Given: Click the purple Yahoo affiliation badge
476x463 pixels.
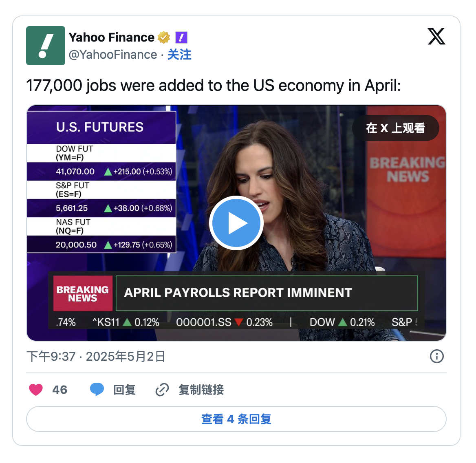Looking at the screenshot, I should coord(181,37).
